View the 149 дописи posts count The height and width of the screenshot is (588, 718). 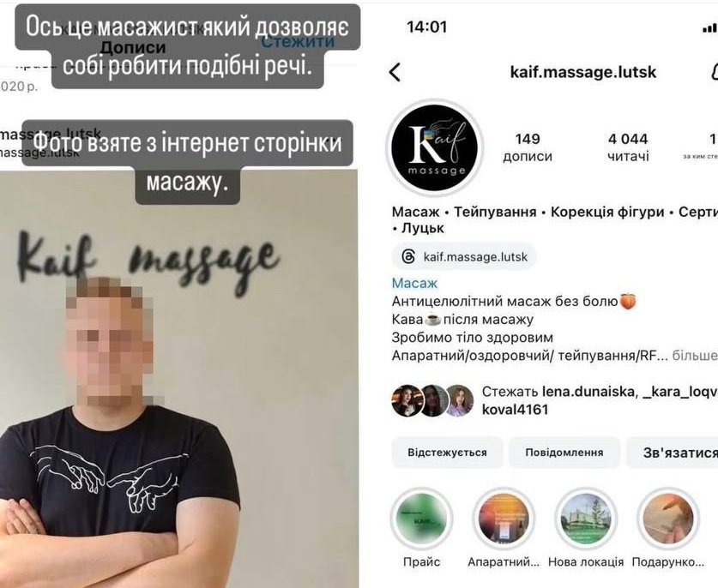click(x=528, y=147)
